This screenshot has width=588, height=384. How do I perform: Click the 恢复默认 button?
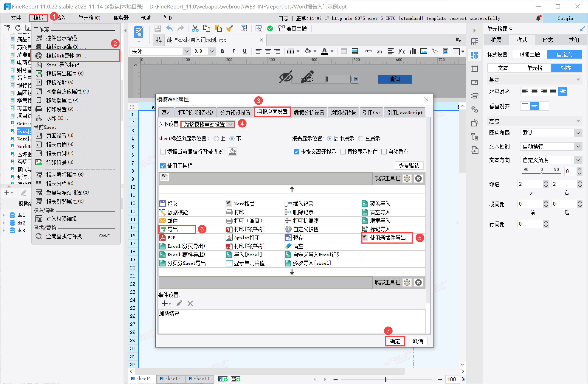(x=409, y=165)
